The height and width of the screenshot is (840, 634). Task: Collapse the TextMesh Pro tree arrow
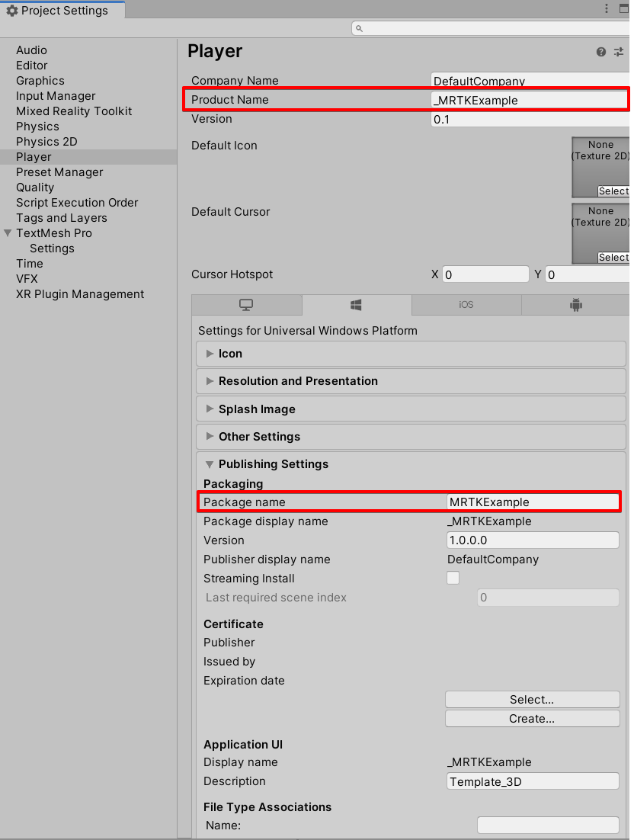[x=8, y=233]
